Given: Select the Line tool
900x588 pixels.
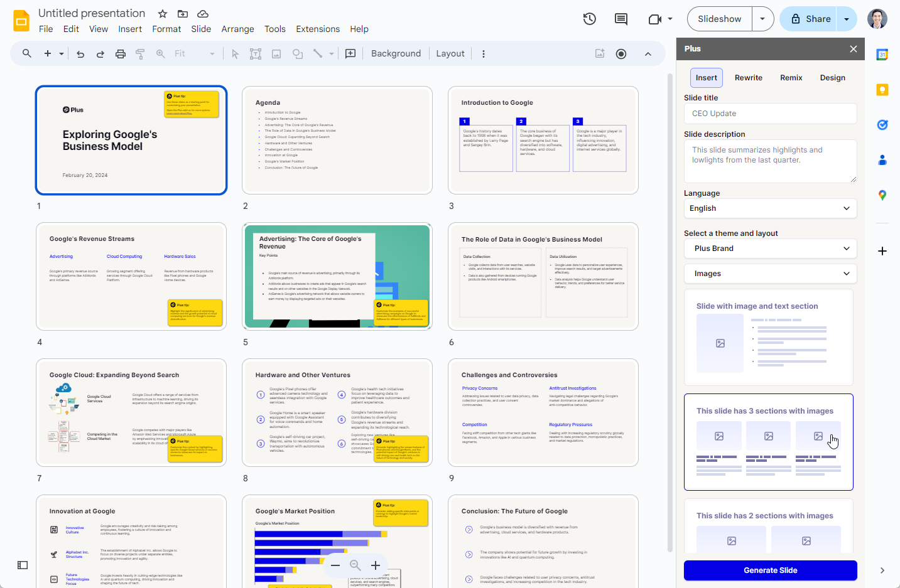Looking at the screenshot, I should 318,54.
